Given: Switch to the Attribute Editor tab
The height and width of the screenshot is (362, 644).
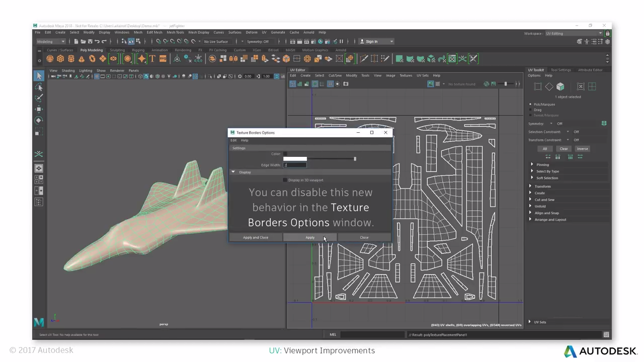Looking at the screenshot, I should (590, 70).
